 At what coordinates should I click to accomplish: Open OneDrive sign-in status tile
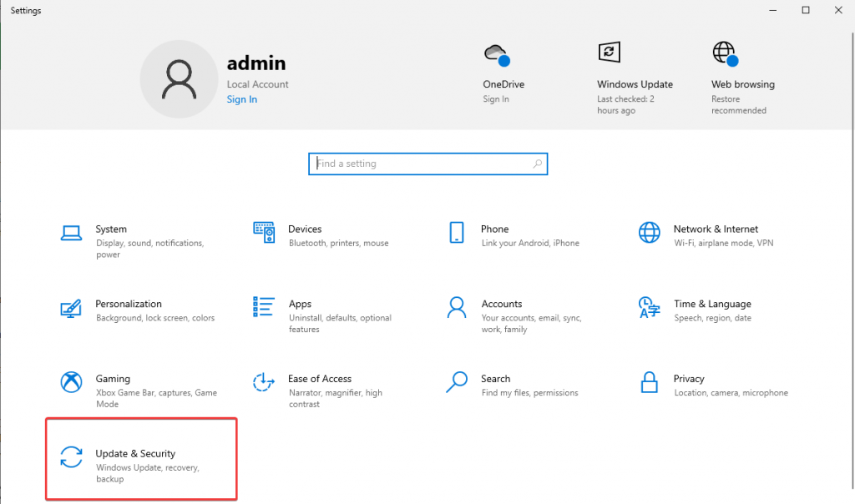click(503, 84)
